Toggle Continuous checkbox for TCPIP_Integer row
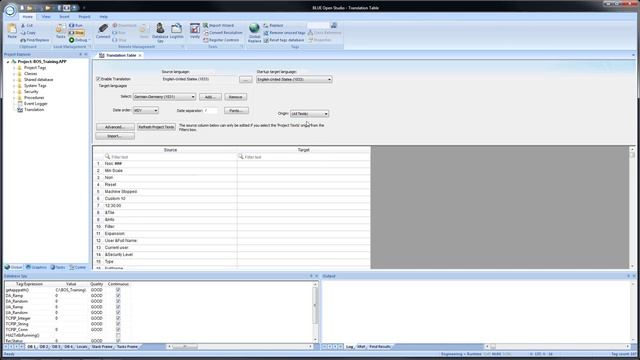640x360 pixels. click(118, 318)
